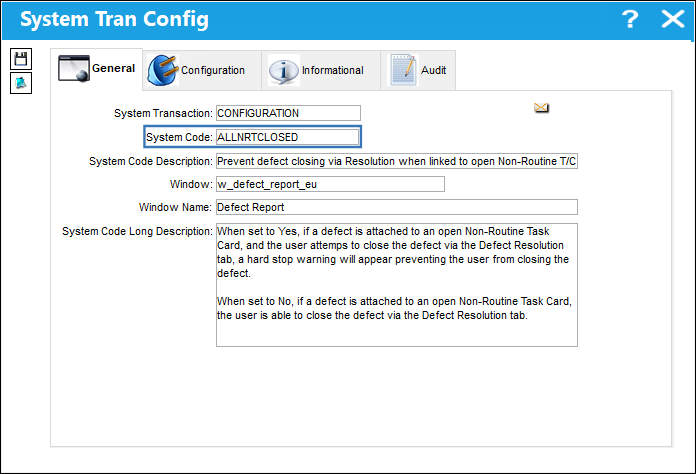Open the Informational tab
696x474 pixels.
click(x=321, y=70)
